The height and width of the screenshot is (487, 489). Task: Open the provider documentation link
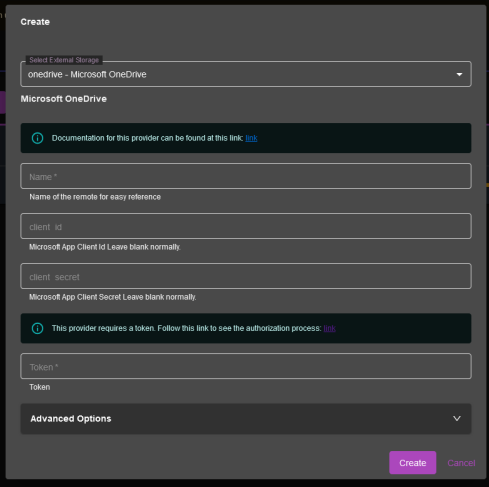coord(251,138)
